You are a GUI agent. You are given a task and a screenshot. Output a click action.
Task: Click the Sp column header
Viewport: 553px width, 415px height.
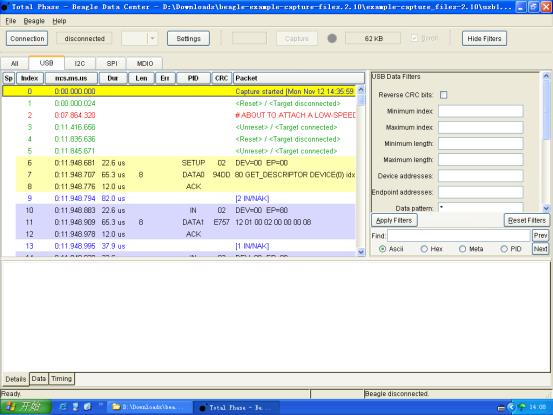9,78
